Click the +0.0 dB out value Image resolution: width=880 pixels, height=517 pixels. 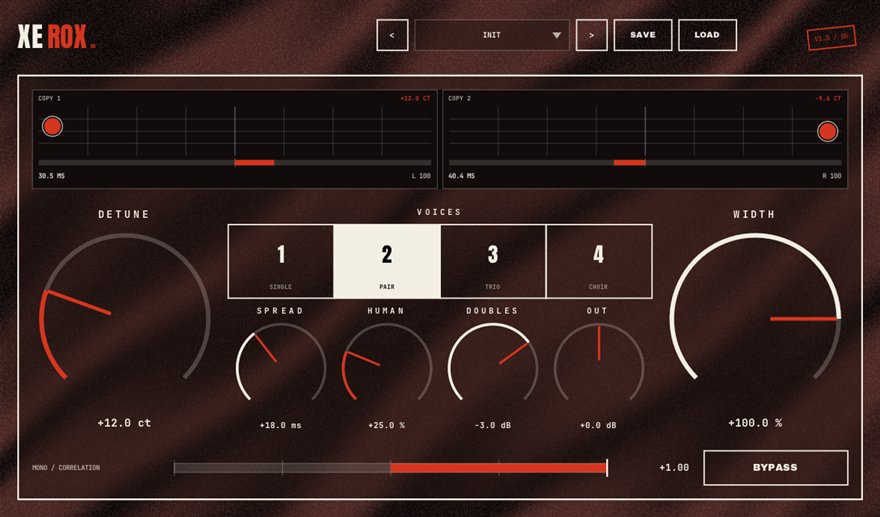(x=598, y=426)
